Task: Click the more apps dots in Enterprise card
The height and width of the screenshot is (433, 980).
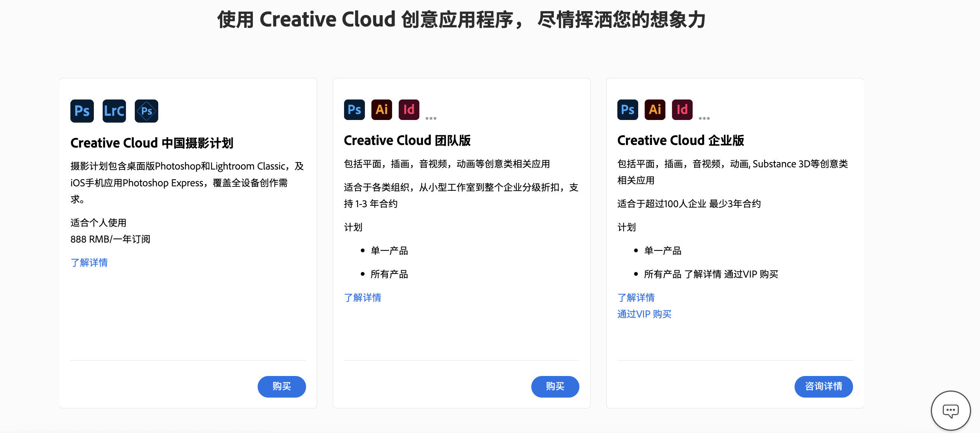Action: pos(704,118)
